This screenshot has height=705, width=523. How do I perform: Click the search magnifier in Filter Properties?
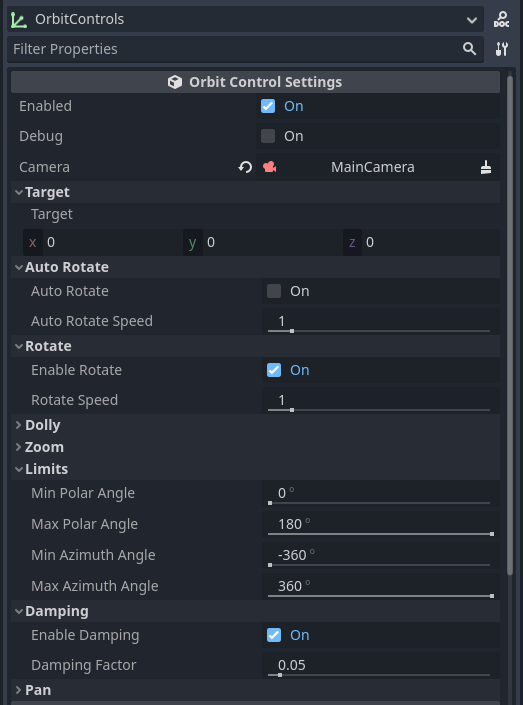pyautogui.click(x=469, y=49)
